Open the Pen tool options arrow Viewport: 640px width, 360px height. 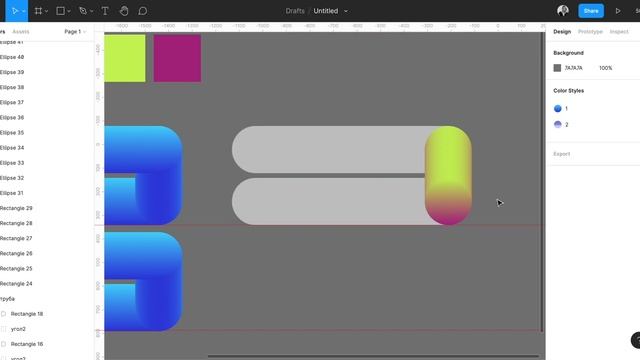click(x=91, y=11)
